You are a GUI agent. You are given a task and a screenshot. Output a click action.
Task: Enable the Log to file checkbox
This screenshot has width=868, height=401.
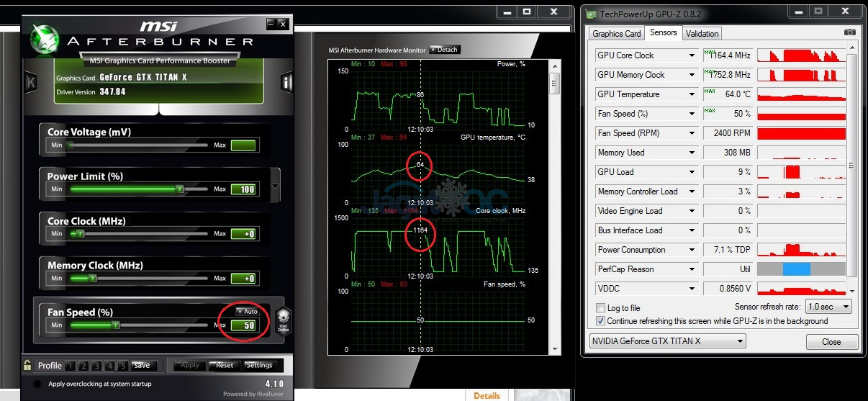tap(601, 308)
